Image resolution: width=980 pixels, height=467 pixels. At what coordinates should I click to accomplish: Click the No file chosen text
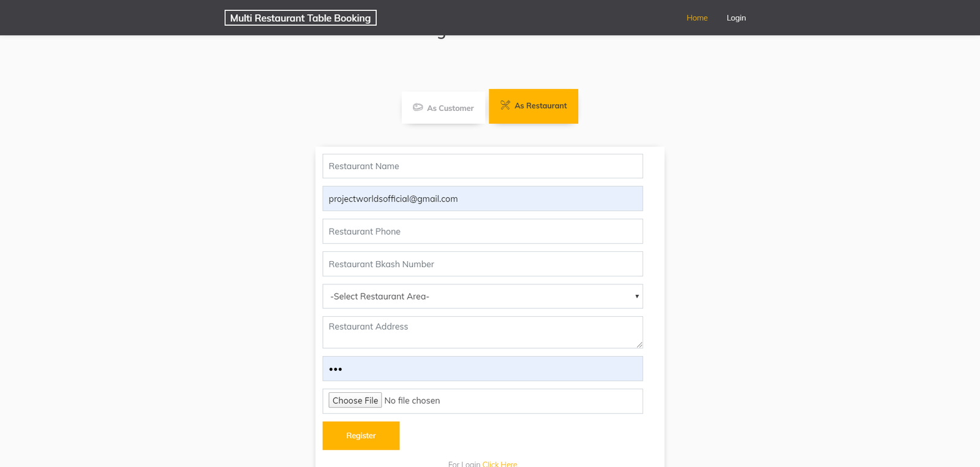click(x=412, y=401)
